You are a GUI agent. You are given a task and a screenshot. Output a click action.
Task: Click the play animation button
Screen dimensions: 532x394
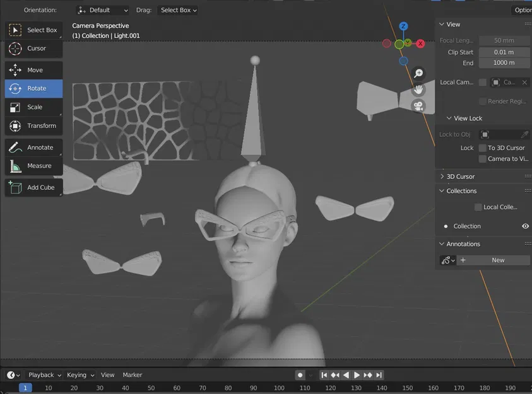tap(357, 375)
